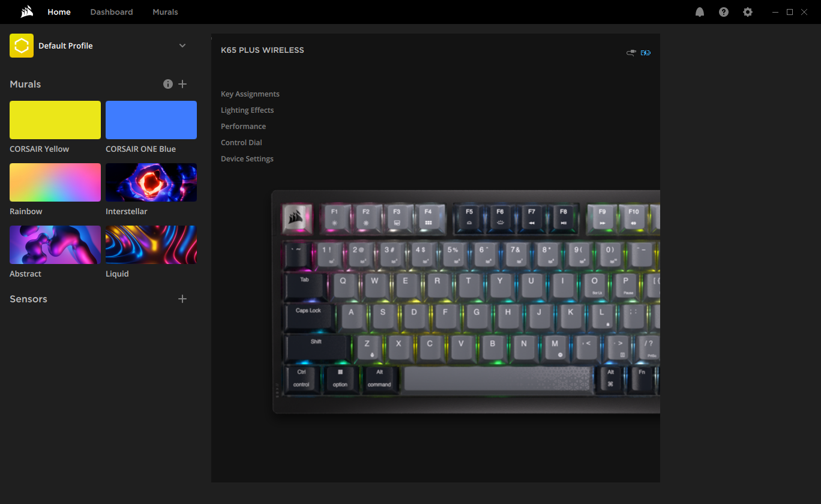Select the Rainbow mural
The height and width of the screenshot is (504, 821).
pyautogui.click(x=55, y=182)
